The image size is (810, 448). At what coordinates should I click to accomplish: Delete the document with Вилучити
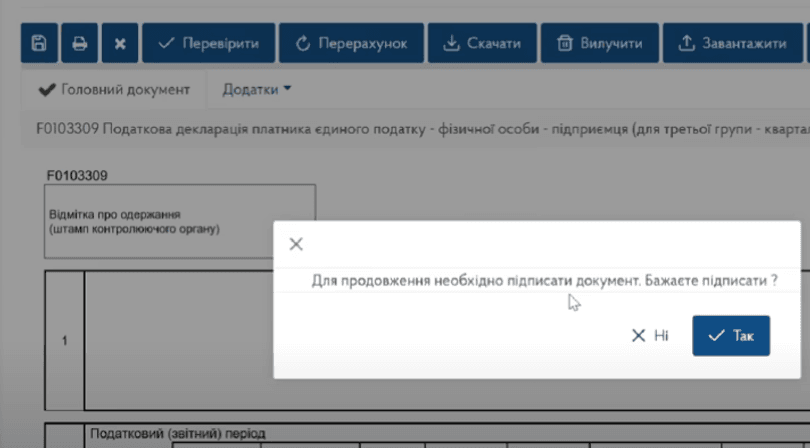point(600,43)
